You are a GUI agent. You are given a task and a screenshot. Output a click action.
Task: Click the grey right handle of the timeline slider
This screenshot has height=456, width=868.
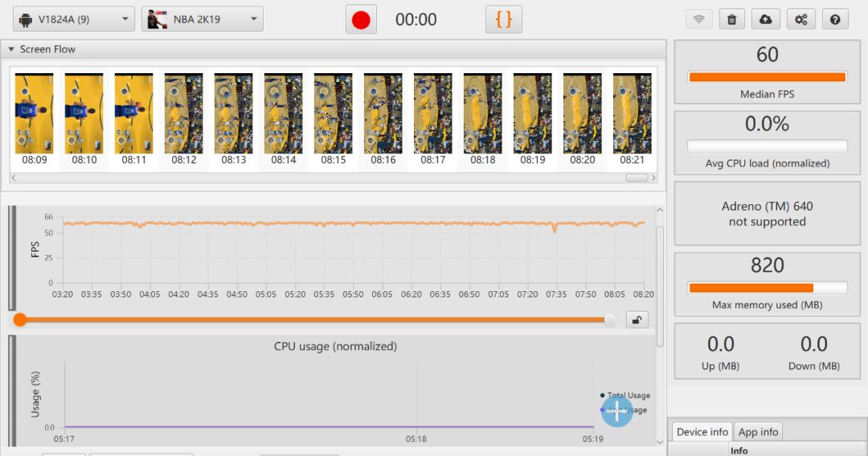pos(610,320)
